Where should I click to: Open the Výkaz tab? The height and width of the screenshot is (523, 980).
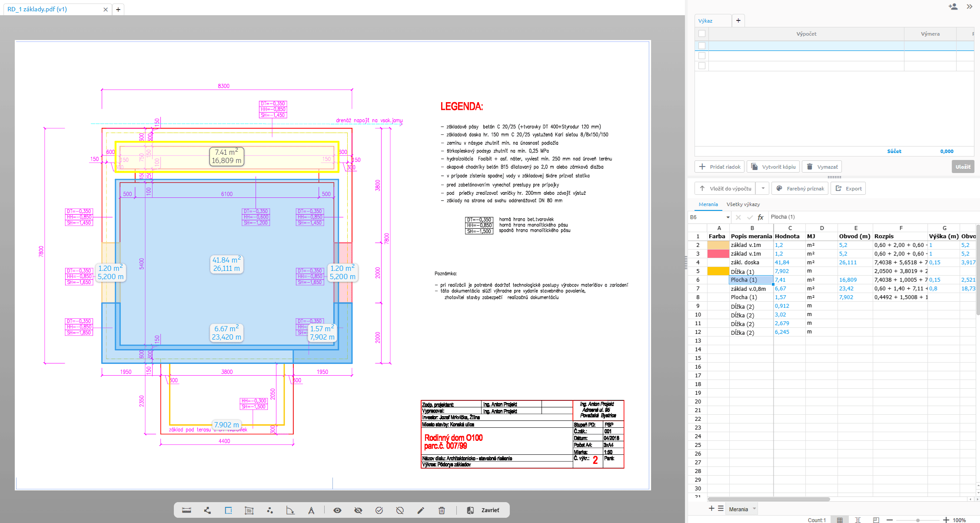pyautogui.click(x=705, y=21)
